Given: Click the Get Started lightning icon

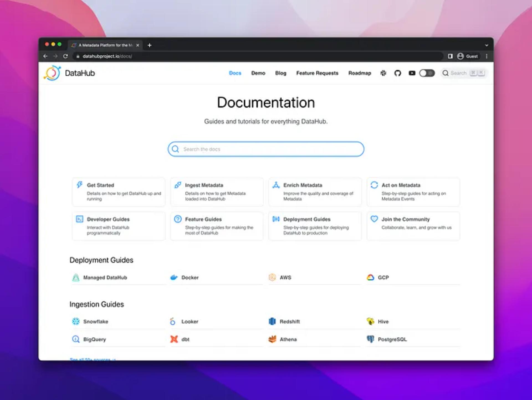Looking at the screenshot, I should tap(80, 185).
